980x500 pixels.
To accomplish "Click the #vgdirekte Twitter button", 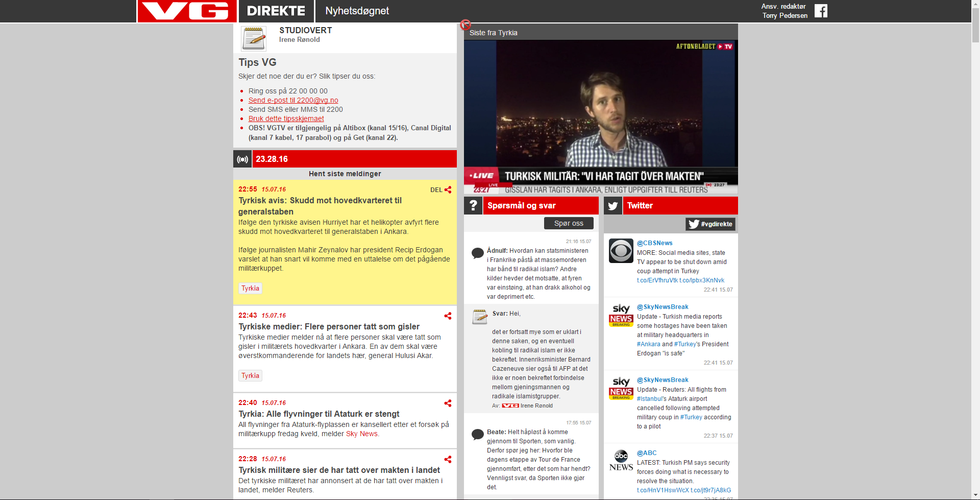I will click(x=710, y=224).
